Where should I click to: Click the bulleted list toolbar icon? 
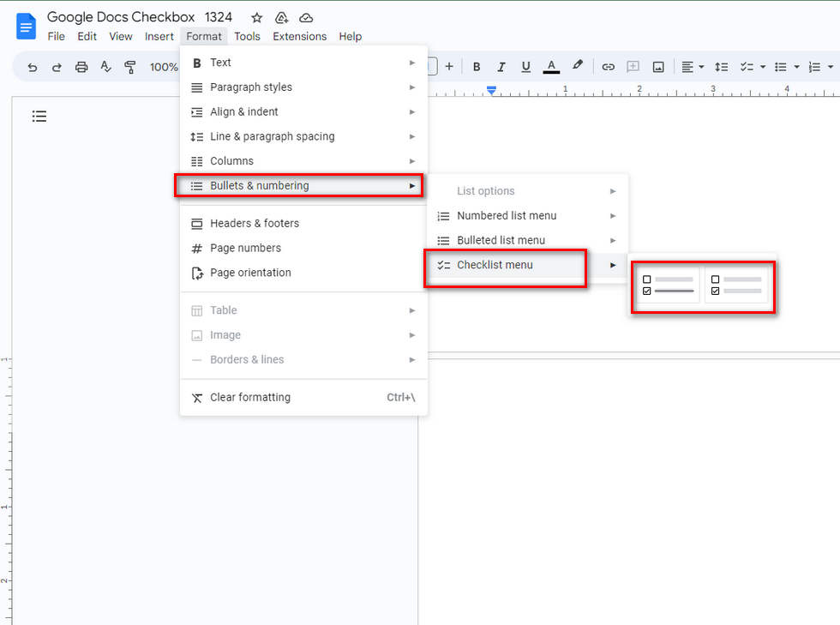781,67
